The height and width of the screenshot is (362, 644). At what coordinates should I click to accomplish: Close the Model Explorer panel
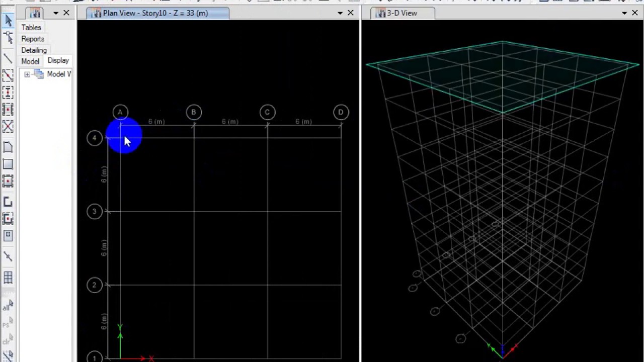(66, 13)
